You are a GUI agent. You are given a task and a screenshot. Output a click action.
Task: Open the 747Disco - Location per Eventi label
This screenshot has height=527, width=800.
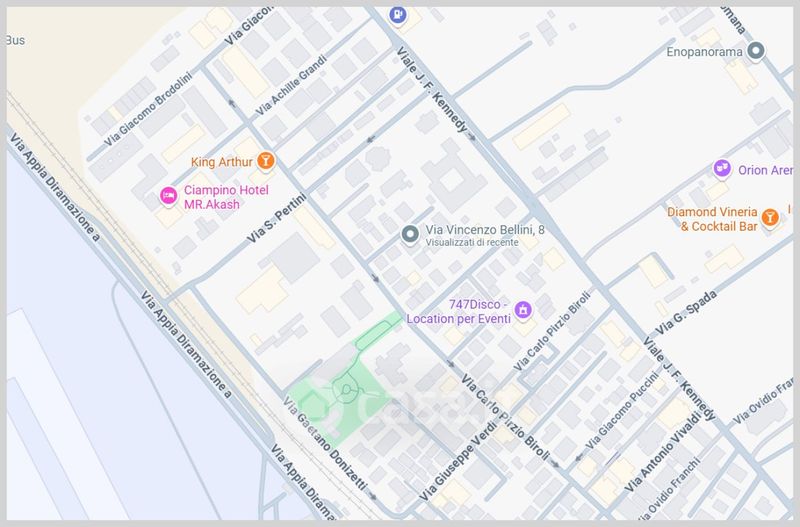(x=458, y=311)
